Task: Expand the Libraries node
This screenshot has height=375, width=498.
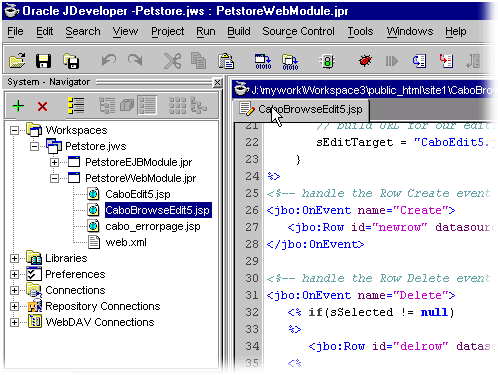Action: click(x=14, y=258)
